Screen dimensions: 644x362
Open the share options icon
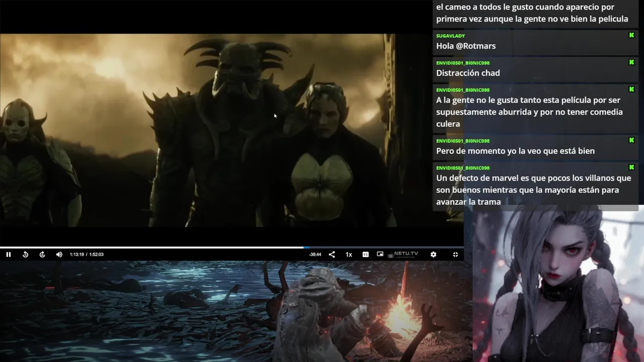click(332, 254)
